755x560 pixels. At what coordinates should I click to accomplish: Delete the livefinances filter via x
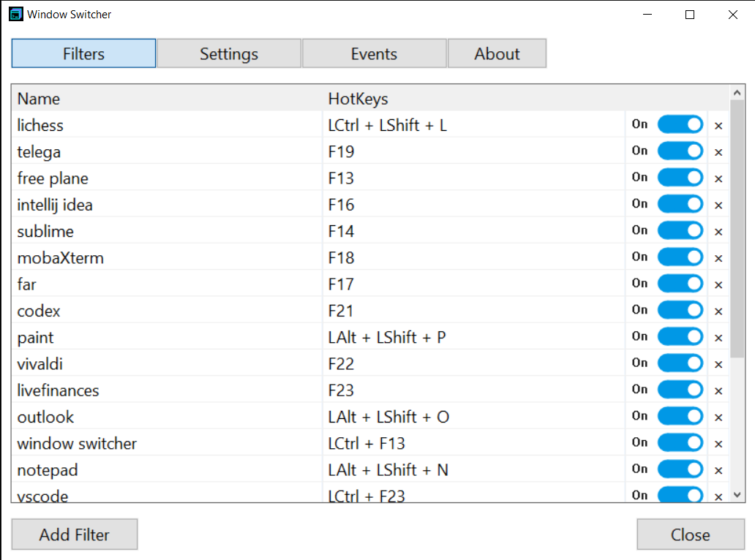click(718, 390)
